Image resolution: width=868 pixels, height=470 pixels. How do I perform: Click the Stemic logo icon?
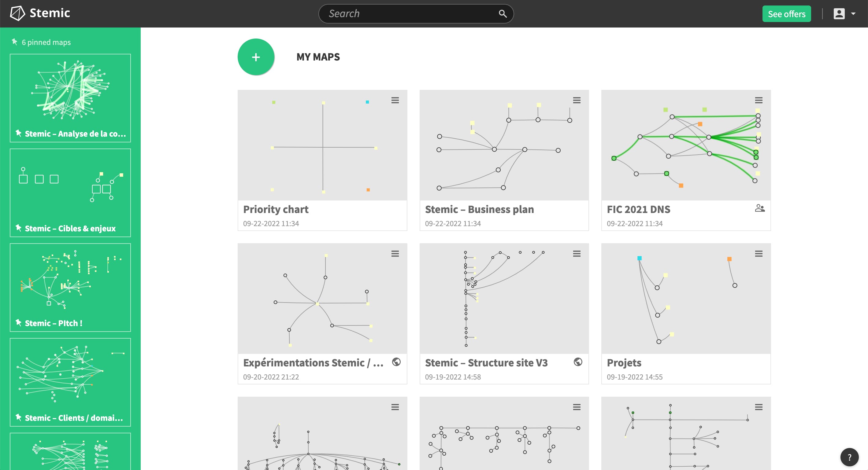pos(17,13)
